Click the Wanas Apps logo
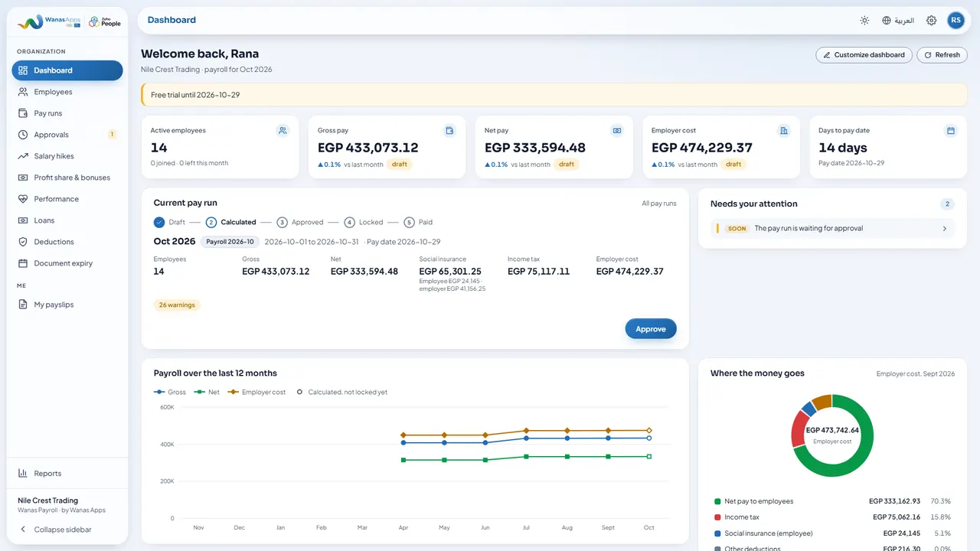The image size is (980, 551). click(x=49, y=21)
